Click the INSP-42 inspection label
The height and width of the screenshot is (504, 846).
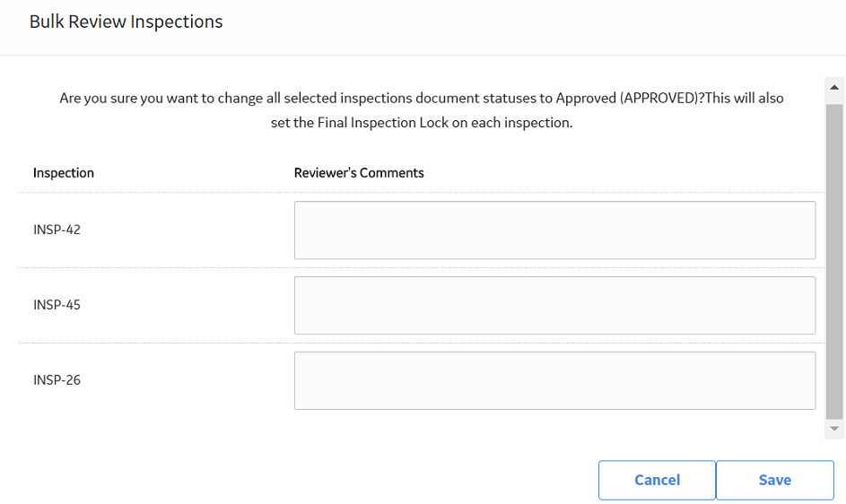coord(57,230)
